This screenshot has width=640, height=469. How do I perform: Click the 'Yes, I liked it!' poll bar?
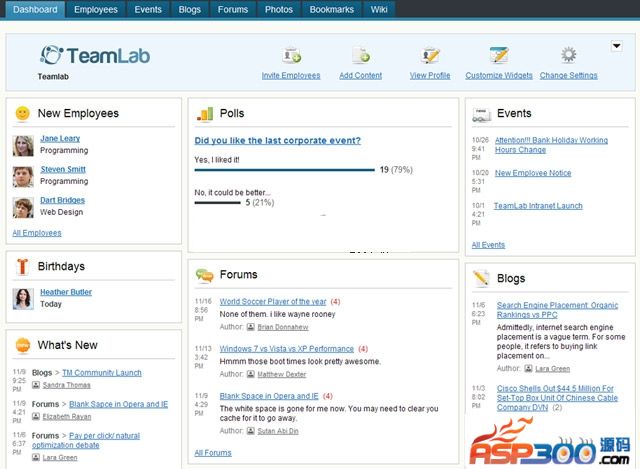[x=284, y=170]
